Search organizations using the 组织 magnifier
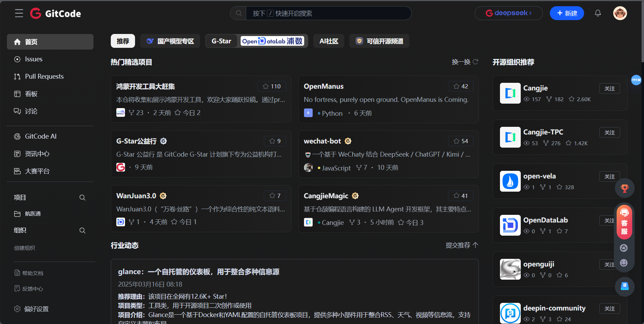 pyautogui.click(x=82, y=230)
